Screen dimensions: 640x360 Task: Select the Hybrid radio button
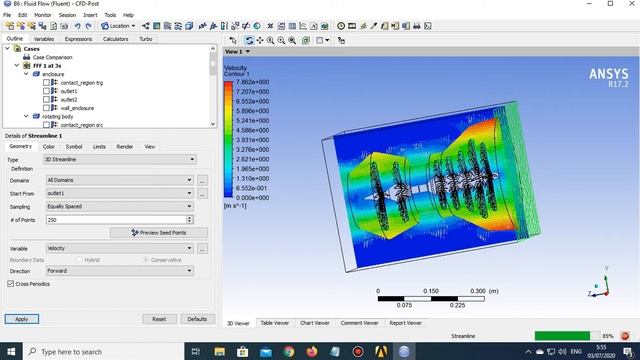[x=79, y=260]
